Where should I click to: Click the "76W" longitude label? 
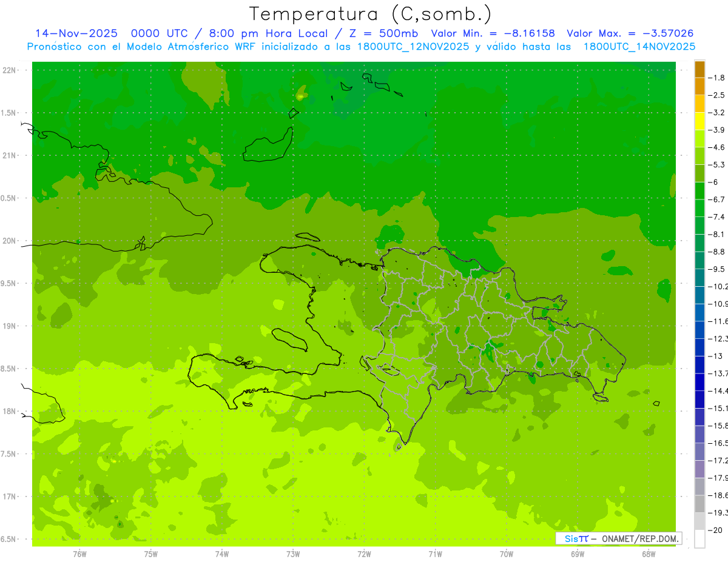[x=79, y=554]
